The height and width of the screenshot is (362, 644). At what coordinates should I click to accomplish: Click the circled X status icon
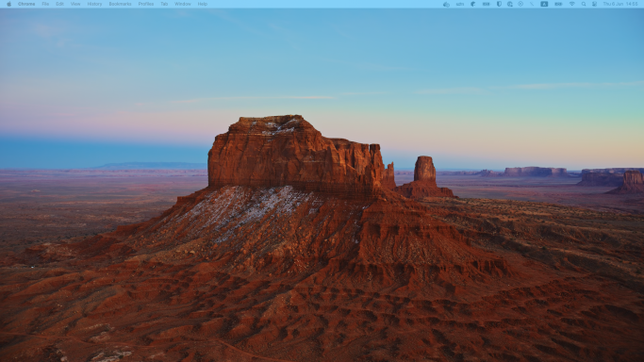click(x=520, y=4)
